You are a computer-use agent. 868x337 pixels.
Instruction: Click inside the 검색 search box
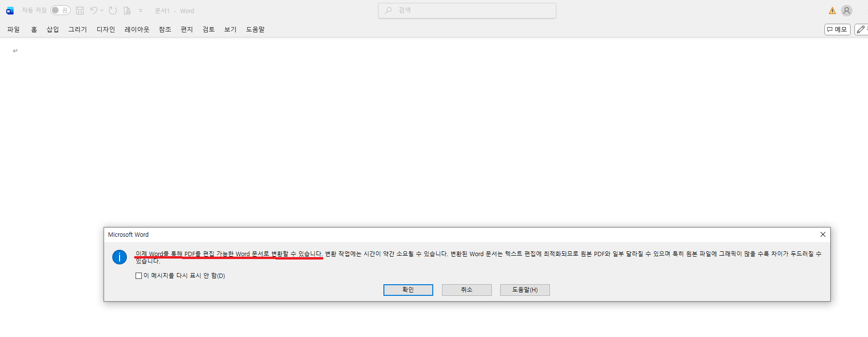467,10
